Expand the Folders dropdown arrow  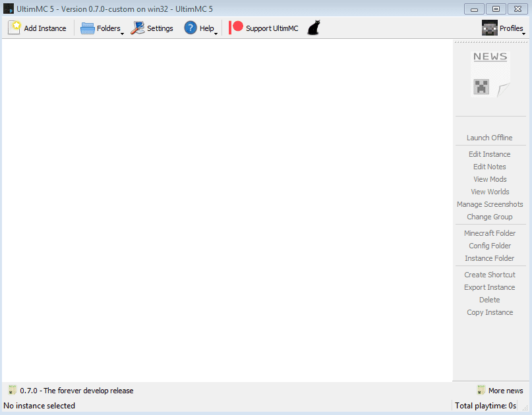click(x=122, y=34)
